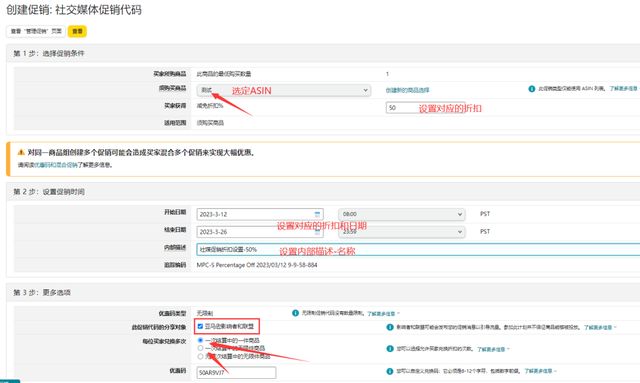Image resolution: width=640 pixels, height=383 pixels.
Task: Open the purchased product selection dropdown
Action: coord(284,90)
